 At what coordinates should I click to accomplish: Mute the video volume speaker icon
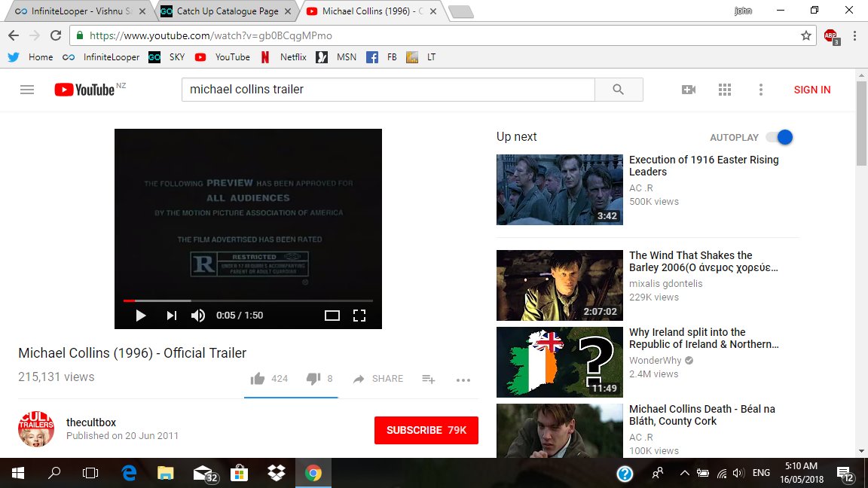[198, 316]
